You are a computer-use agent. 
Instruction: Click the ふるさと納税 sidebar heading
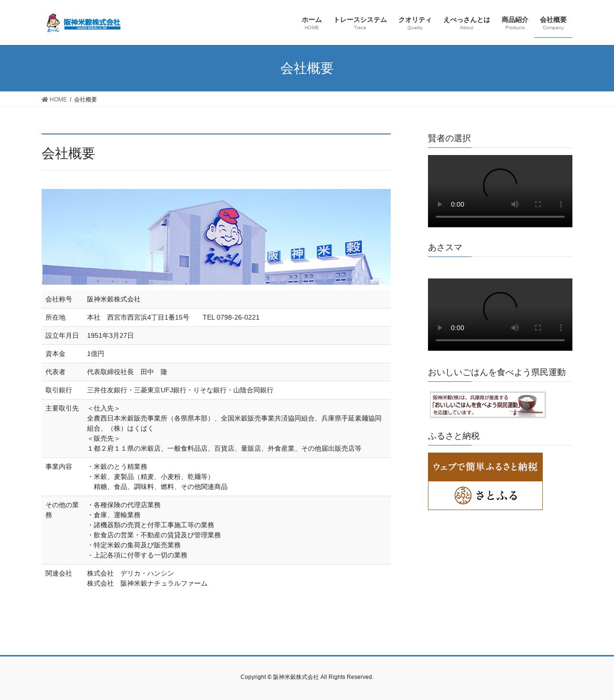pos(454,436)
